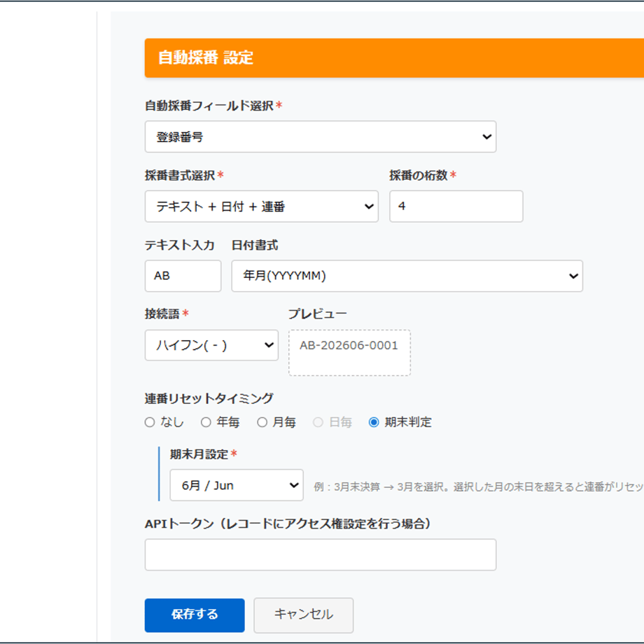
Task: Open the 接続語 dropdown showing ハイフン
Action: (x=211, y=345)
